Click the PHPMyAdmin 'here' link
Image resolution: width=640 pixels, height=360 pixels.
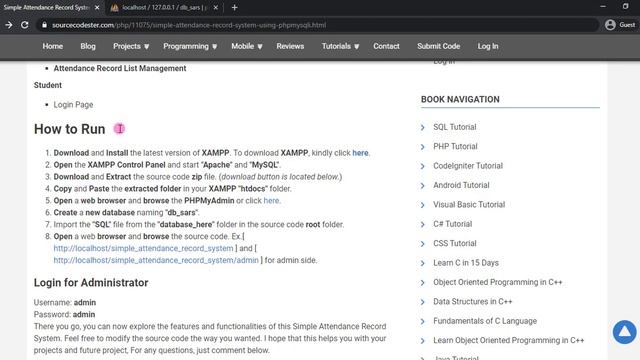pyautogui.click(x=271, y=200)
